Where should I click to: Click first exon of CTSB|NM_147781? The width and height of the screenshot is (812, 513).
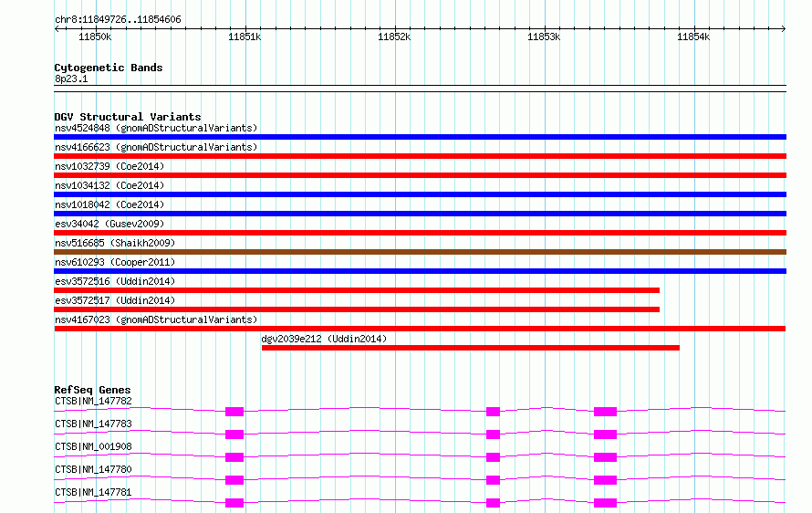(234, 503)
